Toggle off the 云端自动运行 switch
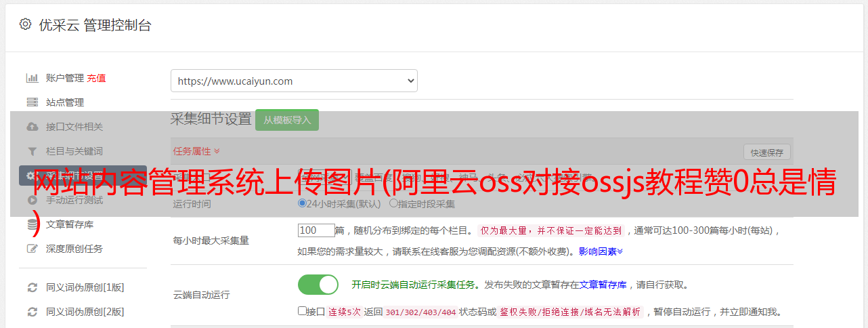 point(318,285)
